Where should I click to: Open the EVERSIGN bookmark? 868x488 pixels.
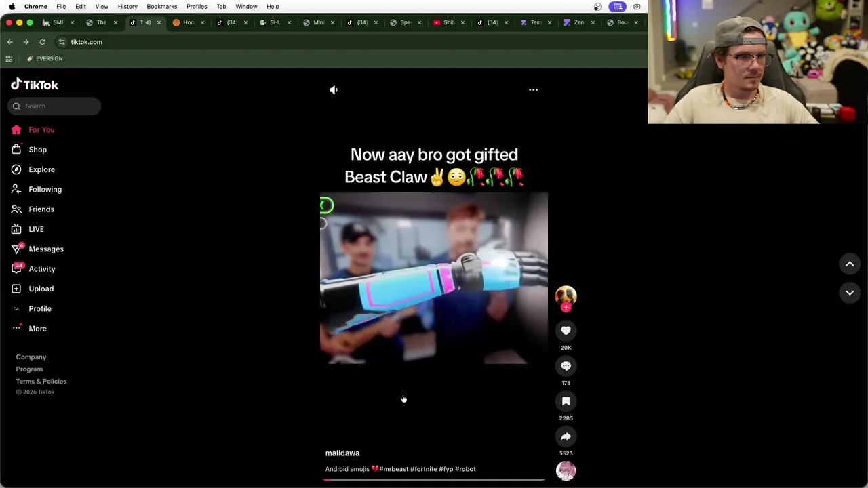point(45,59)
